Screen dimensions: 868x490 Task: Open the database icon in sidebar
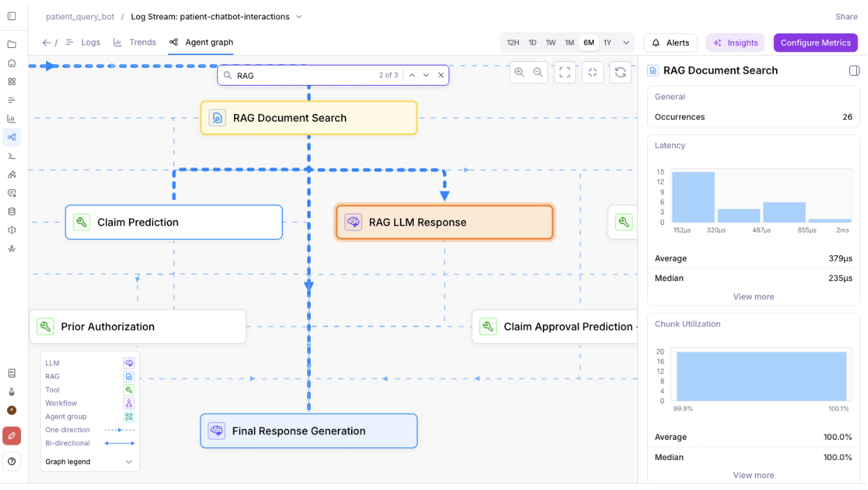pos(12,212)
